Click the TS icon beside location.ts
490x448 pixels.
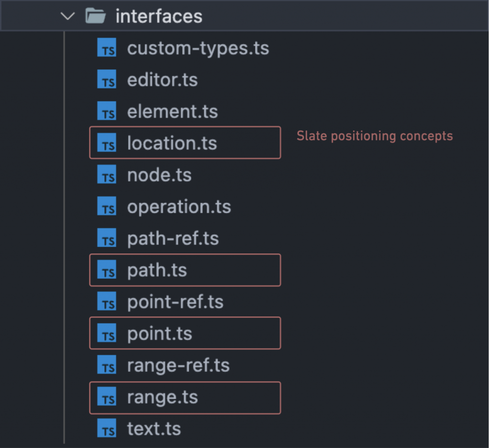point(107,143)
